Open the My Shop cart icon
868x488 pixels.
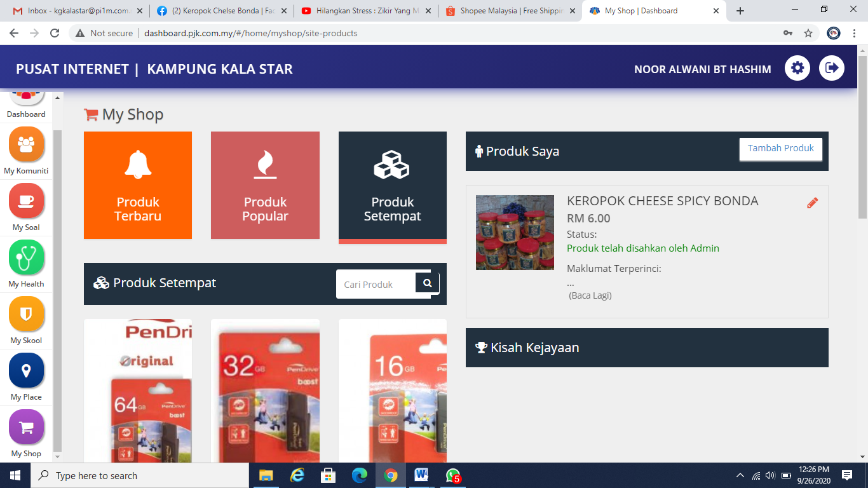point(26,428)
